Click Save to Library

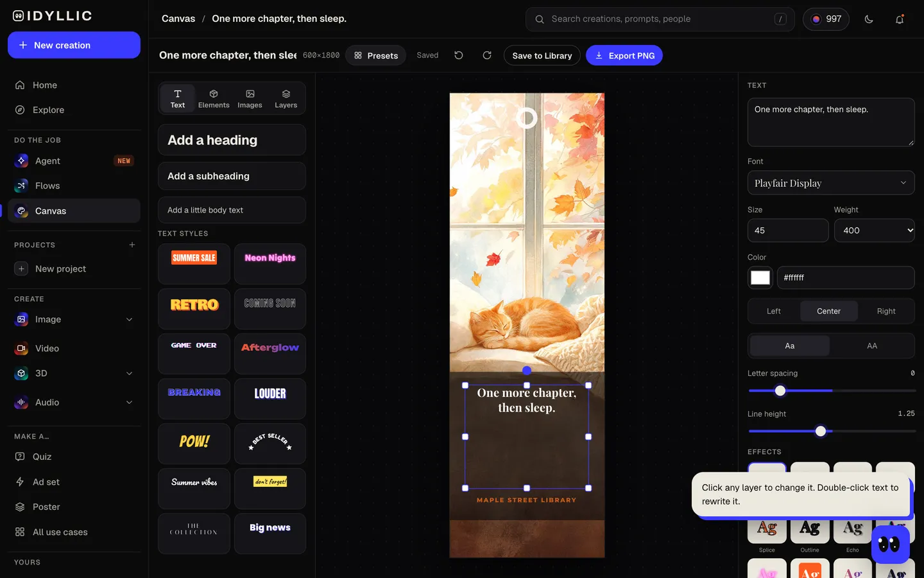click(542, 55)
